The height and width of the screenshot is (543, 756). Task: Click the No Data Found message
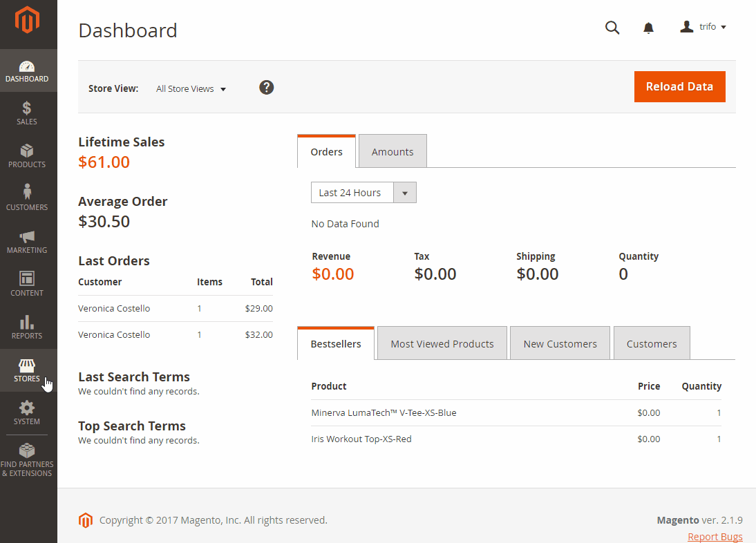coord(346,224)
